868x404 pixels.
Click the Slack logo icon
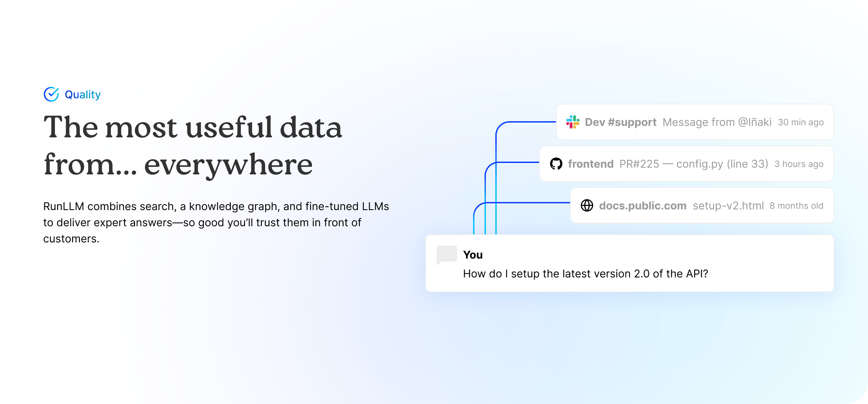coord(572,122)
